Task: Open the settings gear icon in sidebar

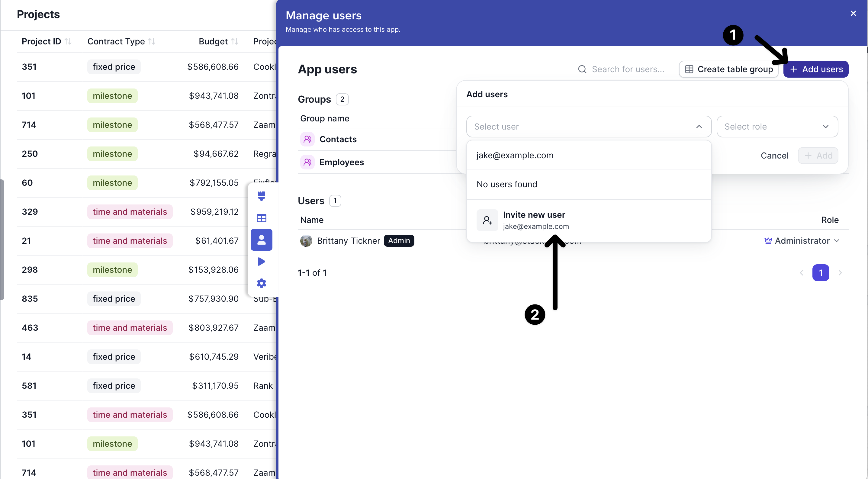Action: (x=262, y=283)
